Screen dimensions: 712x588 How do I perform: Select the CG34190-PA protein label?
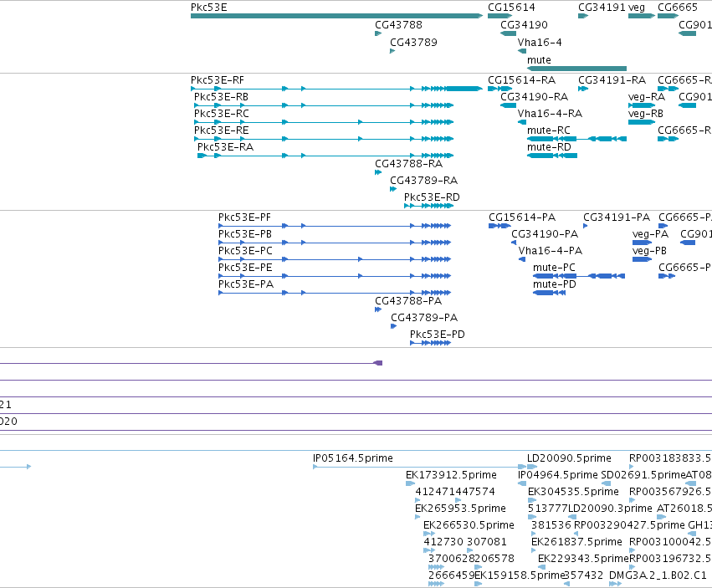click(545, 234)
